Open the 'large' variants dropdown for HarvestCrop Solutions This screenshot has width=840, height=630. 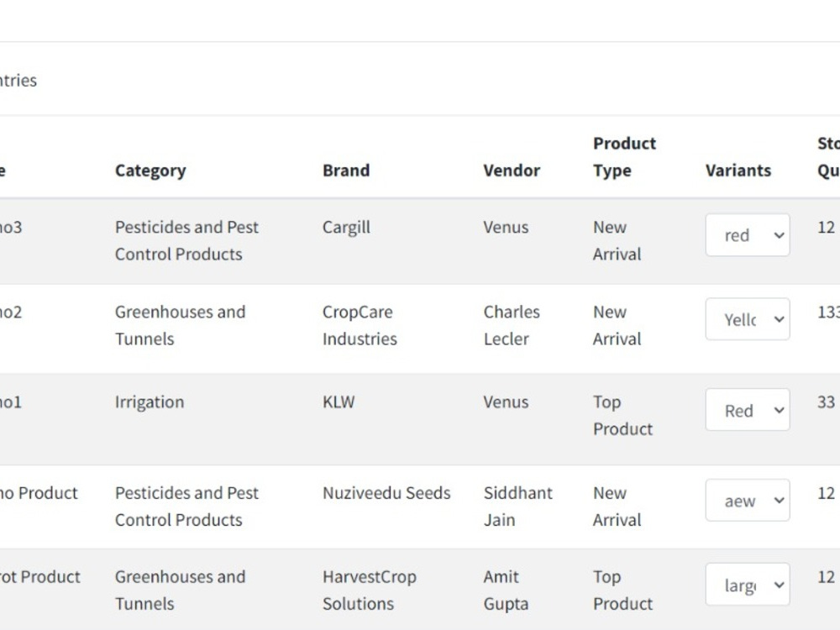(x=748, y=585)
